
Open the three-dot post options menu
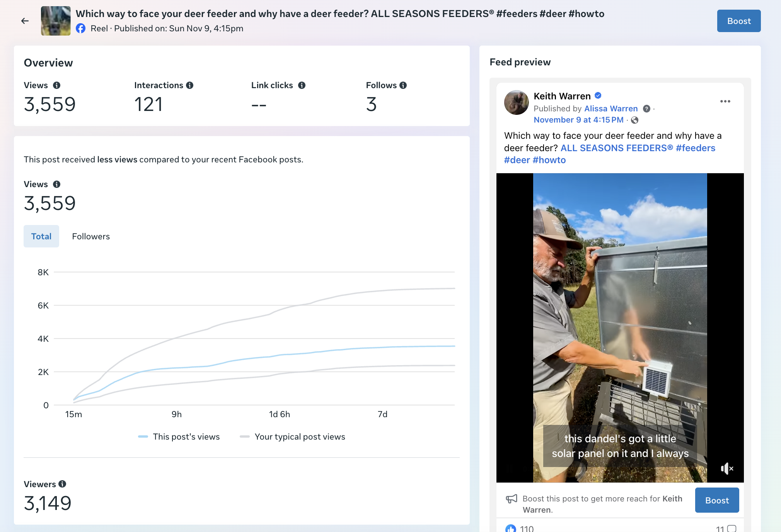[725, 101]
